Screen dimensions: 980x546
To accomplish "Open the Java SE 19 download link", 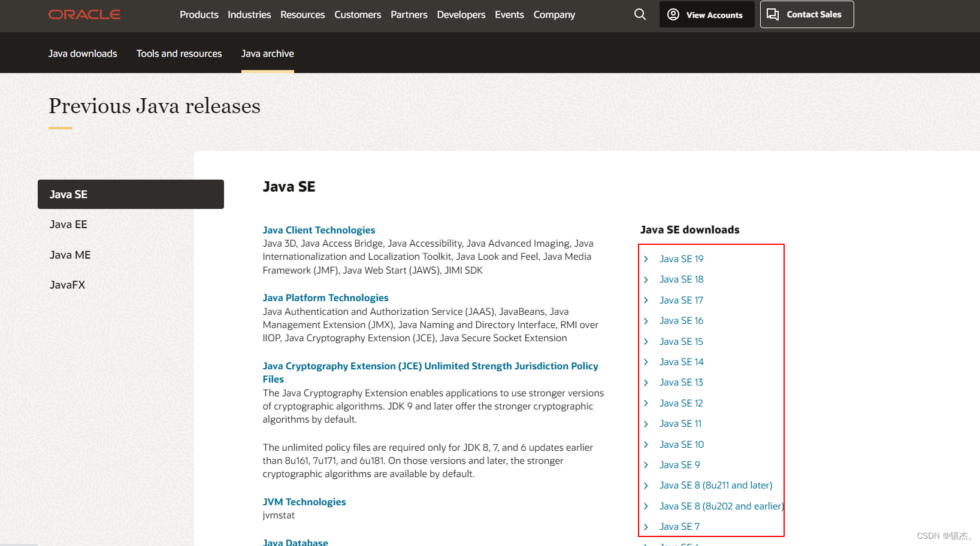I will point(682,259).
